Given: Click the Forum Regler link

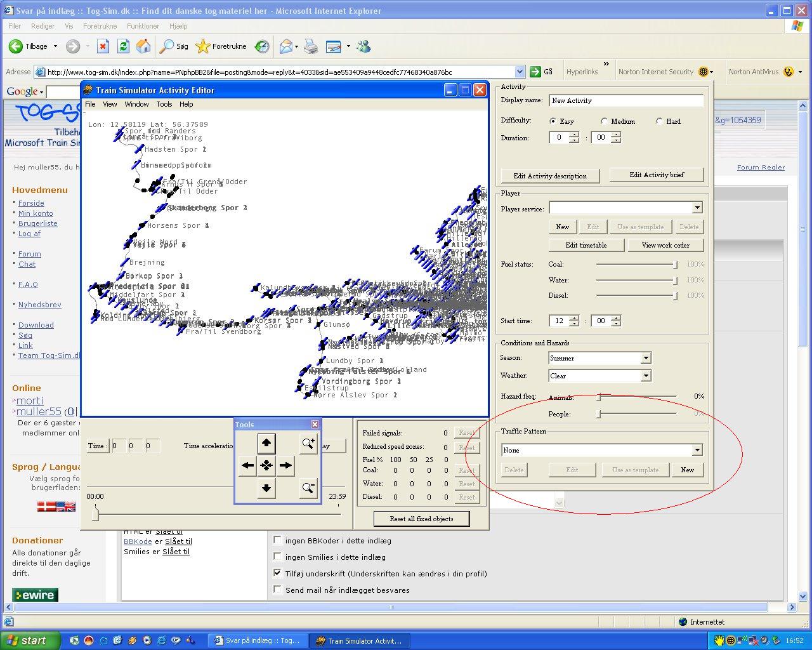Looking at the screenshot, I should click(x=761, y=168).
